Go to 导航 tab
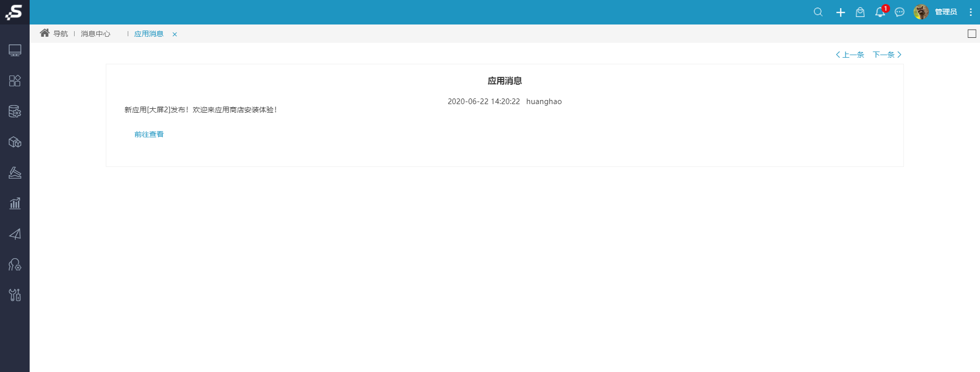Viewport: 980px width, 372px height. pyautogui.click(x=61, y=34)
